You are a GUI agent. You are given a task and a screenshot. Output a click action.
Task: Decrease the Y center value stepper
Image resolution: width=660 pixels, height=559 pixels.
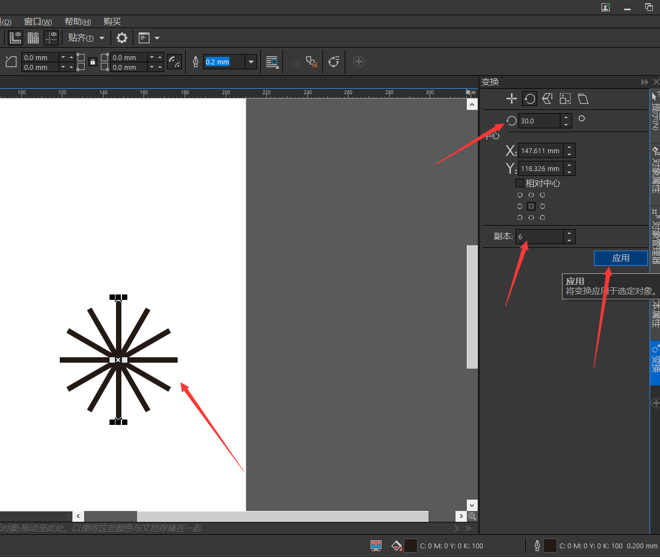click(x=570, y=172)
